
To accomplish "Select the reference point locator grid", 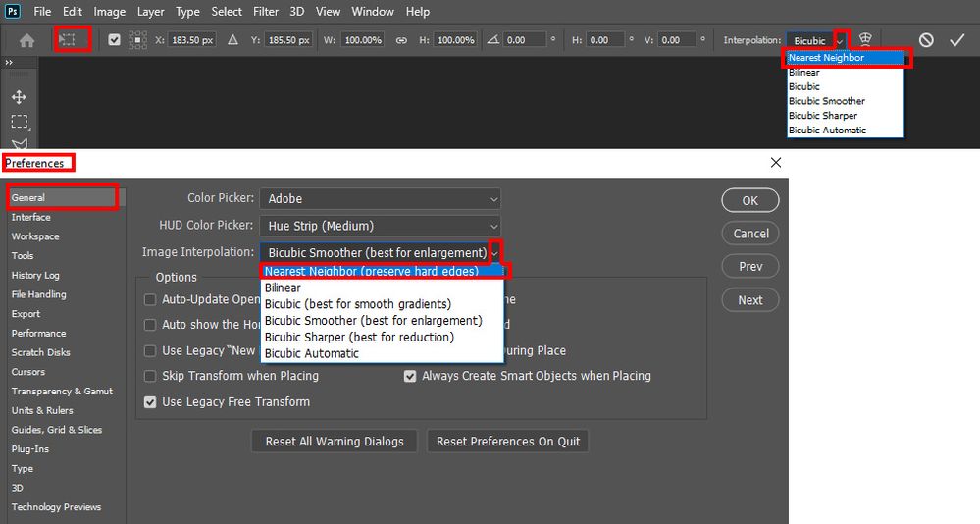I will click(x=137, y=40).
